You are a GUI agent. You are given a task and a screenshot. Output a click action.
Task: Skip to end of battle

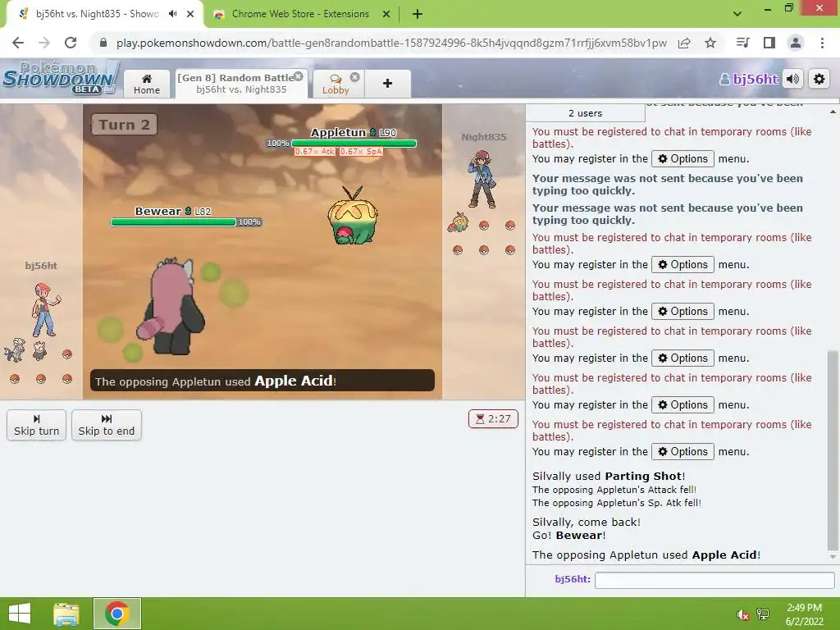pos(106,426)
